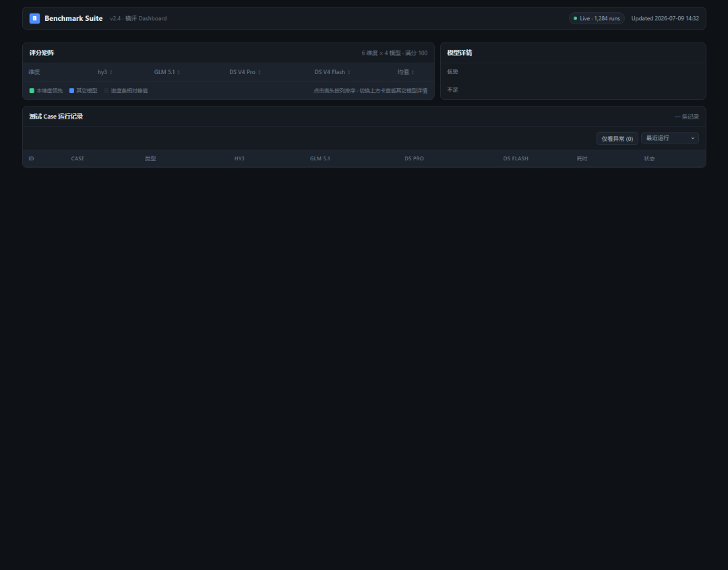Image resolution: width=728 pixels, height=570 pixels.
Task: Select the 类型 column header
Action: pyautogui.click(x=150, y=159)
